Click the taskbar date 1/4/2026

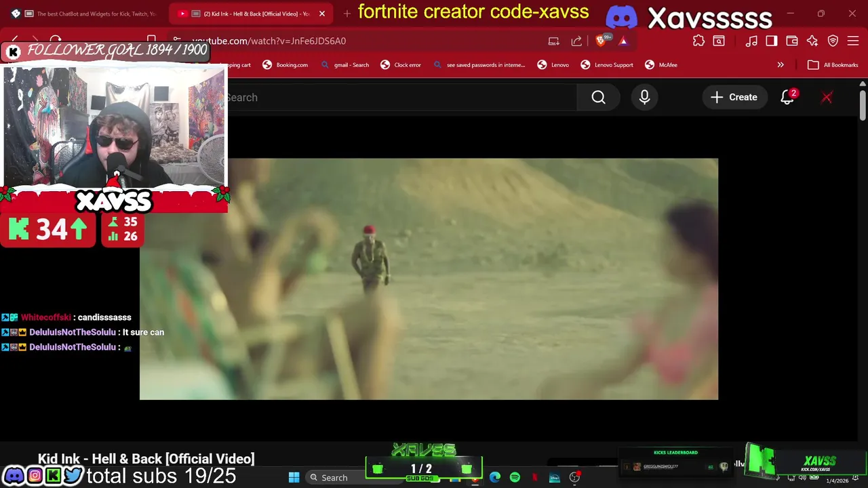click(837, 481)
